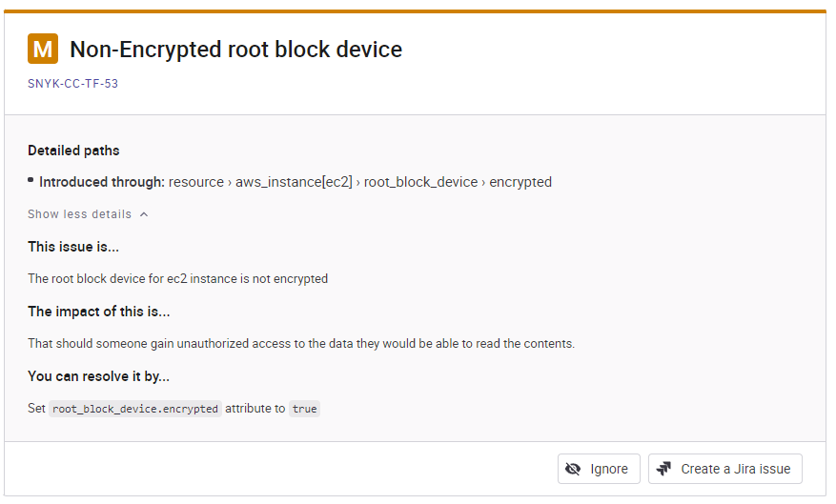Click Create a Jira issue button
836x504 pixels.
pos(725,469)
